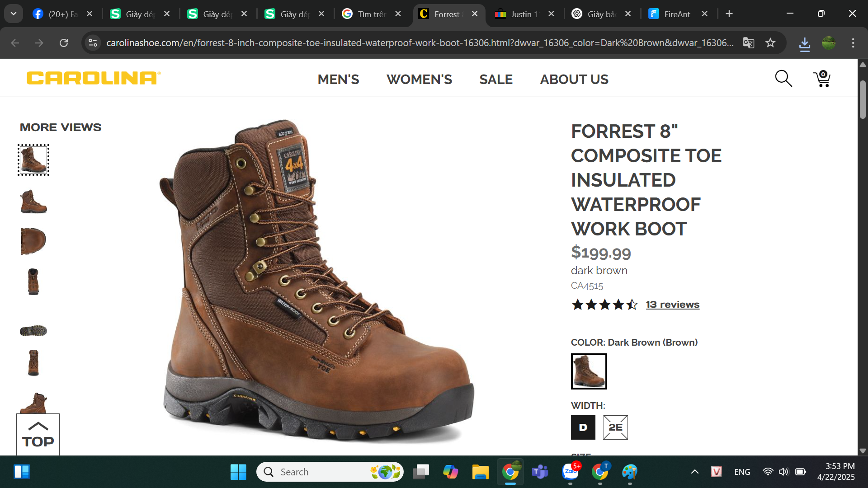This screenshot has height=488, width=868.
Task: Click the browser reload button
Action: (x=64, y=43)
